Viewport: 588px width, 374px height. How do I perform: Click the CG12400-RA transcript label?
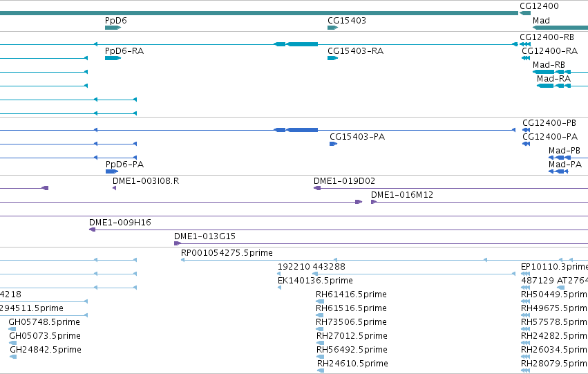pyautogui.click(x=550, y=51)
